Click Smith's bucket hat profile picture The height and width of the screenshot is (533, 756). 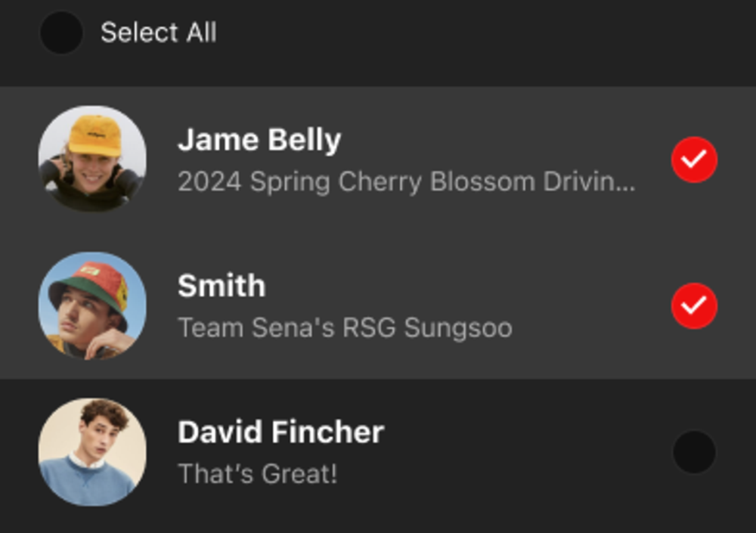(x=92, y=305)
